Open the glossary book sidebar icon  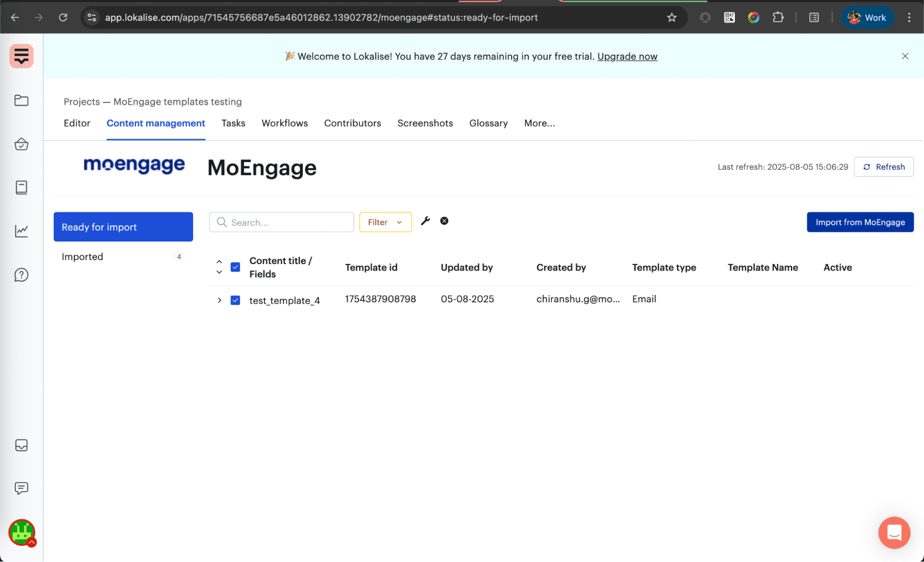[x=21, y=187]
